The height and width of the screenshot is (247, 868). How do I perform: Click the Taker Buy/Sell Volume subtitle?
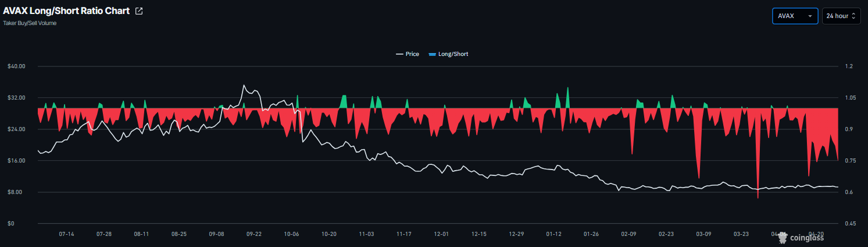coord(30,23)
